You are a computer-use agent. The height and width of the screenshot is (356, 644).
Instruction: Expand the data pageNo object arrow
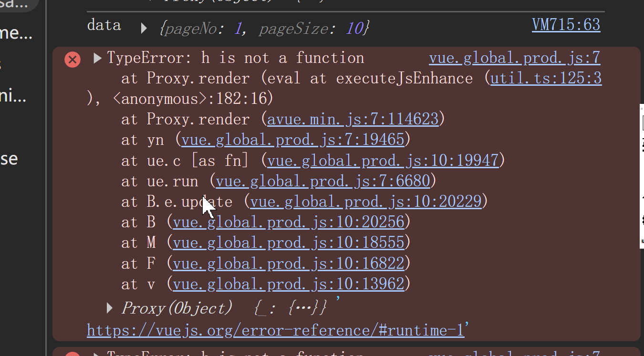tap(144, 29)
